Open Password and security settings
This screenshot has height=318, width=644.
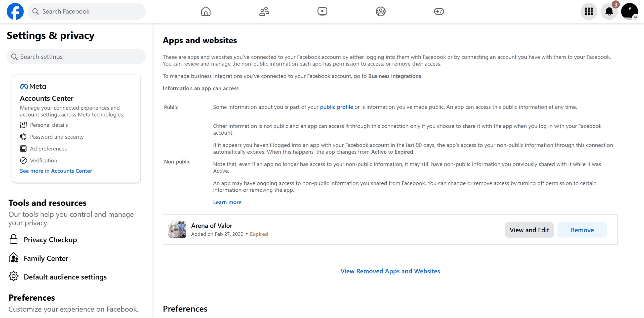57,137
